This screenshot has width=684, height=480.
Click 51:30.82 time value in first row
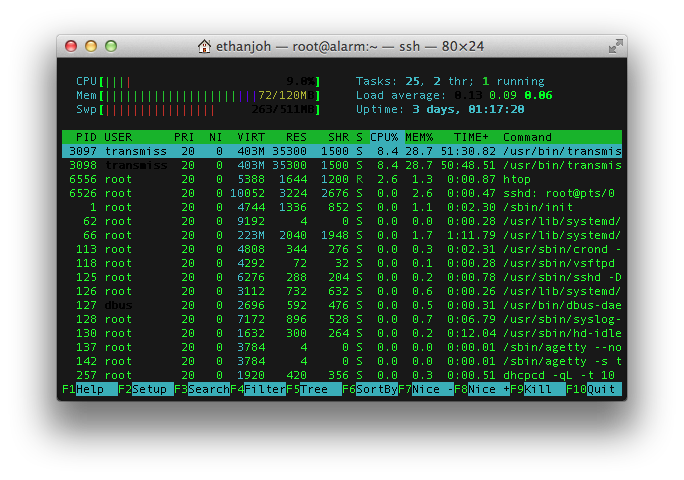[x=468, y=151]
